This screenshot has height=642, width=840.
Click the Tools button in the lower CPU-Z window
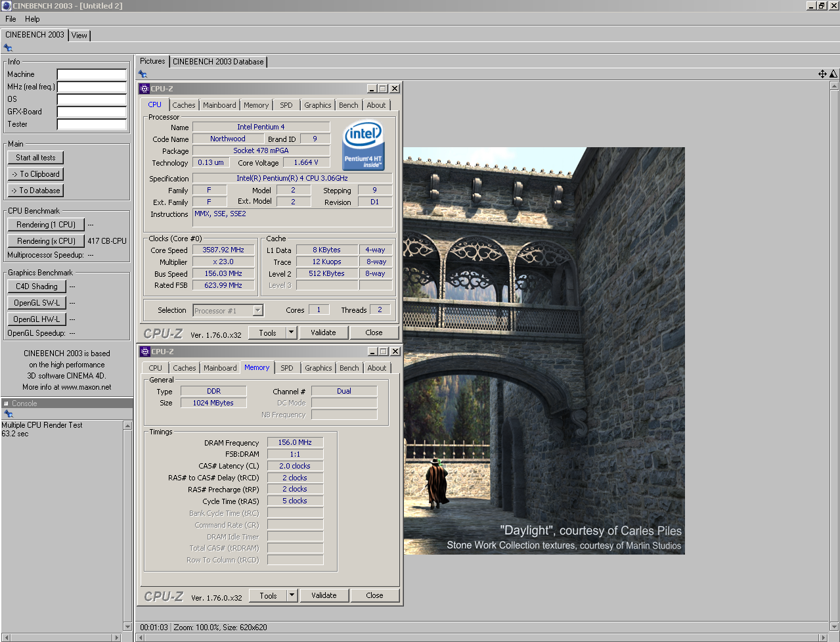(x=268, y=595)
